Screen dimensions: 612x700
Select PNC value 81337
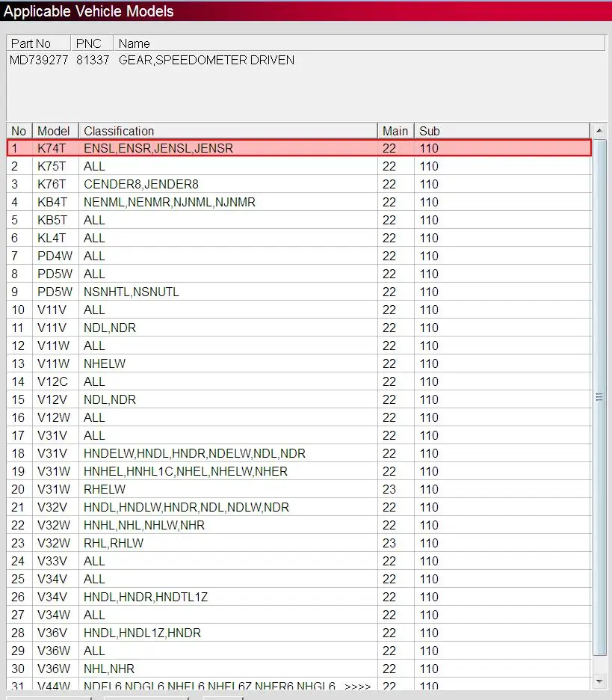(93, 60)
